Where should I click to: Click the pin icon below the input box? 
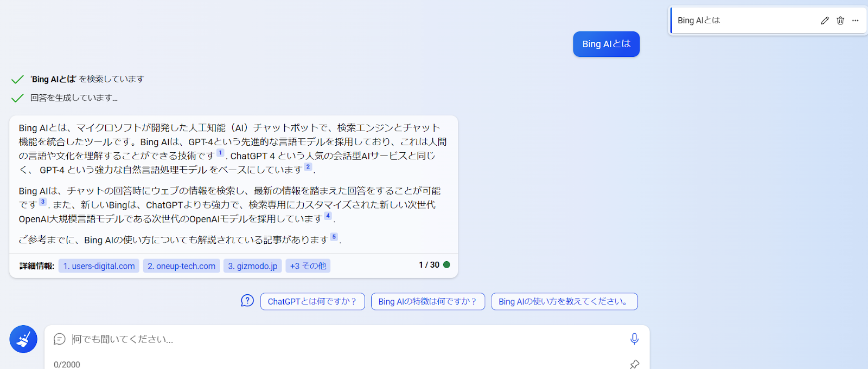click(634, 364)
